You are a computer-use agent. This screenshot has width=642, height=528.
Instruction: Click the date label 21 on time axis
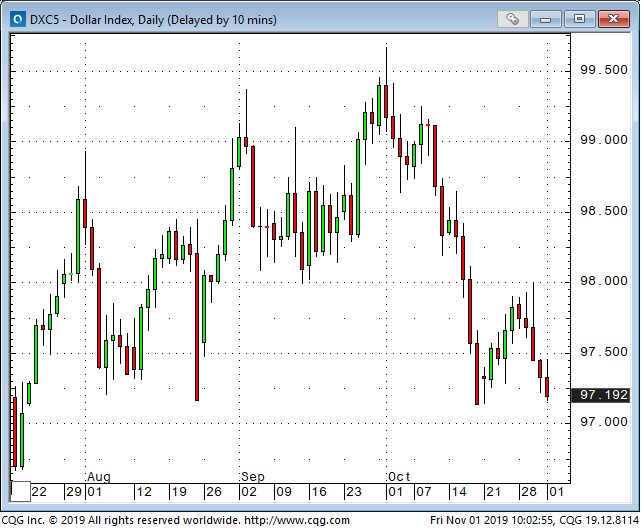(x=493, y=492)
